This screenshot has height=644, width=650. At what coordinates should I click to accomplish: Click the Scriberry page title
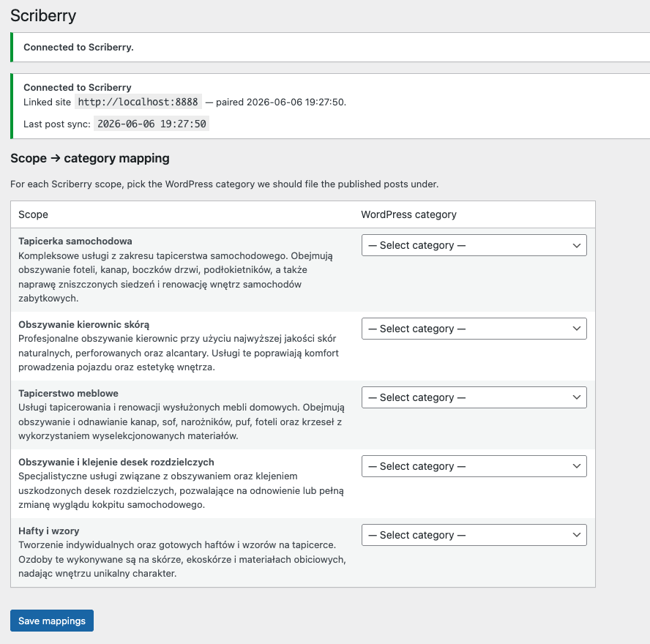coord(43,16)
